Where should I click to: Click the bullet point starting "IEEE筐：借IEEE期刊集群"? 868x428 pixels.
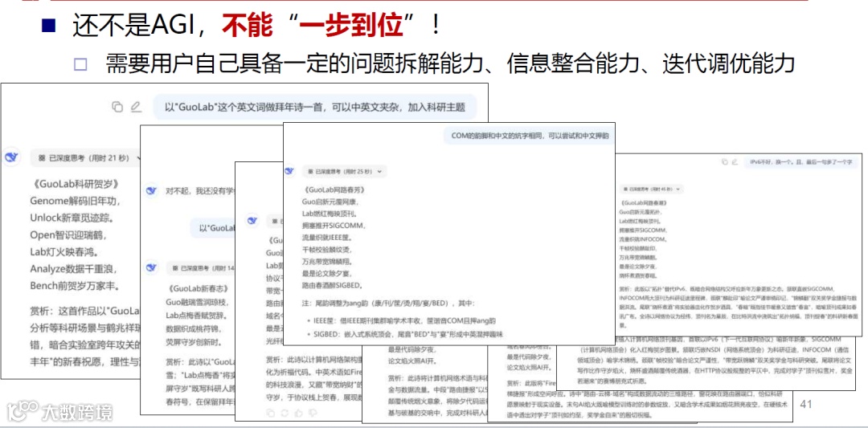pos(401,319)
